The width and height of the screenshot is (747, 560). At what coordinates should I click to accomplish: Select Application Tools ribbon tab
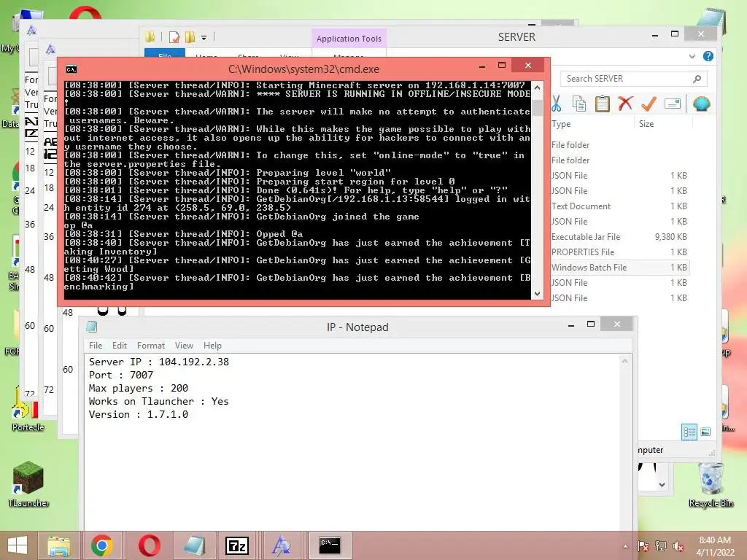349,39
